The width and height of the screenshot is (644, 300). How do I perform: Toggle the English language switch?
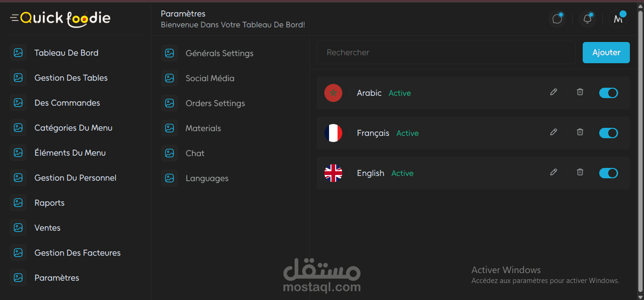pyautogui.click(x=608, y=173)
